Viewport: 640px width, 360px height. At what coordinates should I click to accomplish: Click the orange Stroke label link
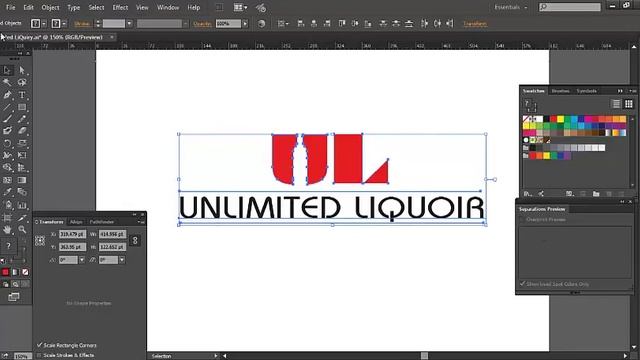(x=82, y=24)
